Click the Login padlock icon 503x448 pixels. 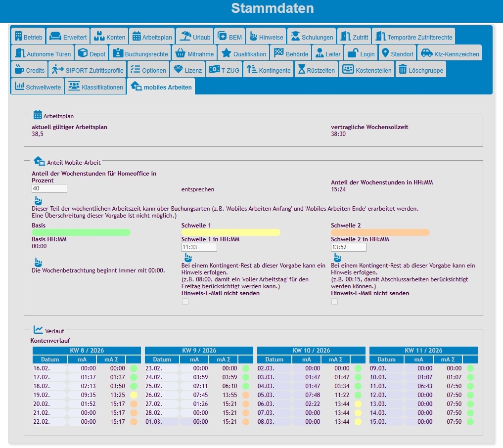point(353,53)
